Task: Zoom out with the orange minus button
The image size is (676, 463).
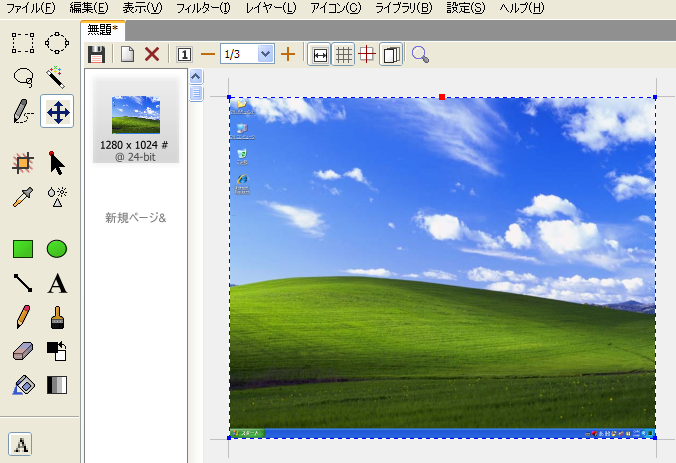Action: (x=208, y=54)
